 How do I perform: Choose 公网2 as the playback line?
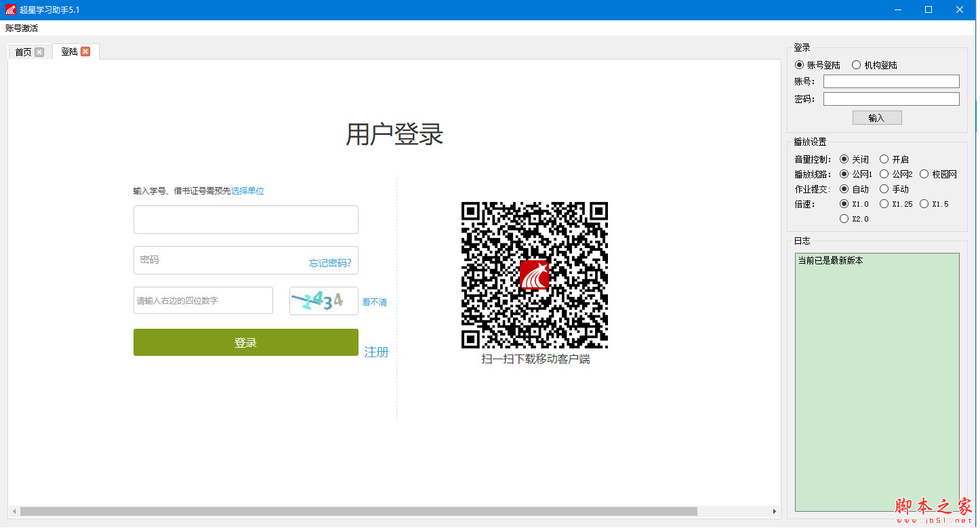tap(896, 174)
